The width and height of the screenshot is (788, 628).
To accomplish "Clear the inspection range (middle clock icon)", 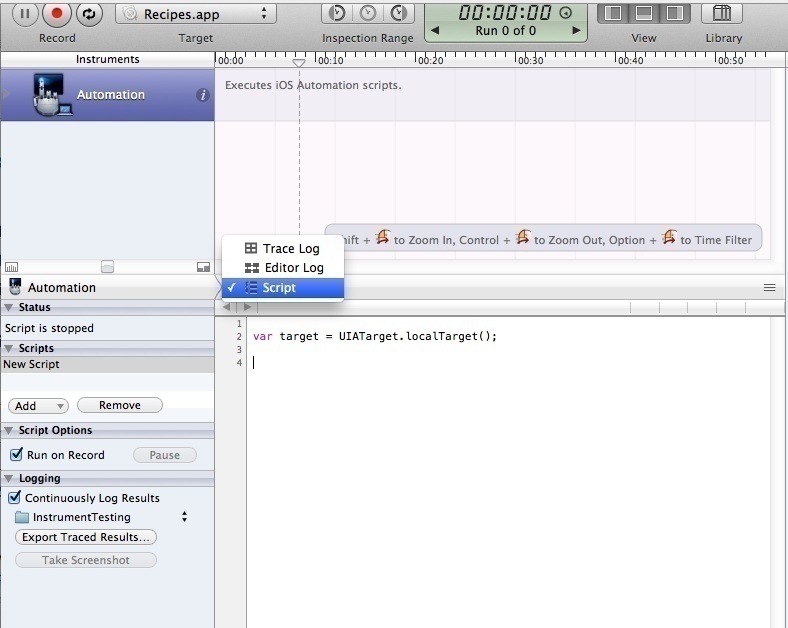I will pyautogui.click(x=367, y=14).
